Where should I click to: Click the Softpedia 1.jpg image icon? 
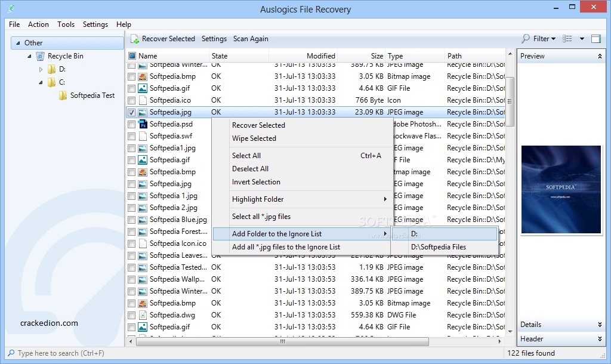[x=143, y=196]
